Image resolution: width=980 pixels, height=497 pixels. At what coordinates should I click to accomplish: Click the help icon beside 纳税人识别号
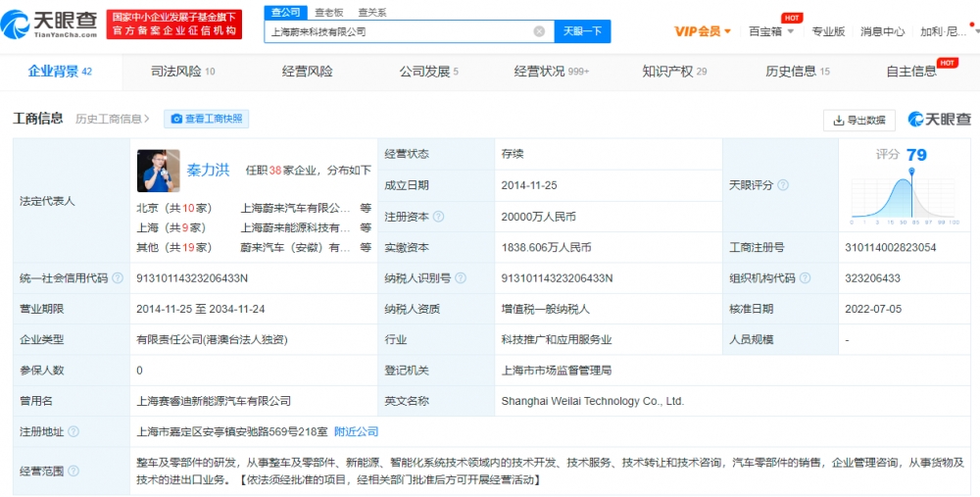point(460,278)
